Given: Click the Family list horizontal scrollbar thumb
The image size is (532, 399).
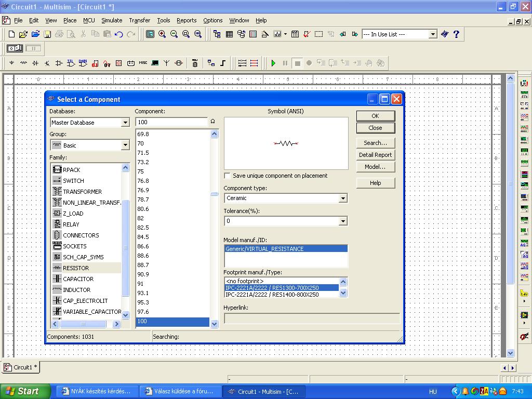Looking at the screenshot, I should [83, 324].
